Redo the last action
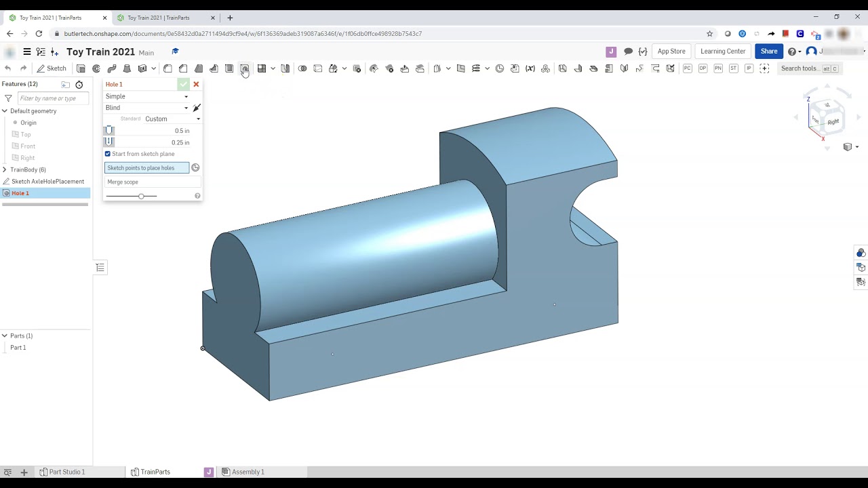 click(x=23, y=68)
